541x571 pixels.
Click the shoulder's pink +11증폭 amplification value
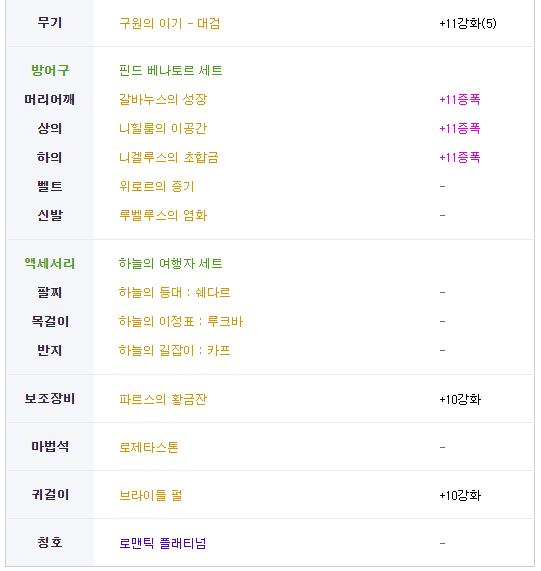click(x=460, y=99)
